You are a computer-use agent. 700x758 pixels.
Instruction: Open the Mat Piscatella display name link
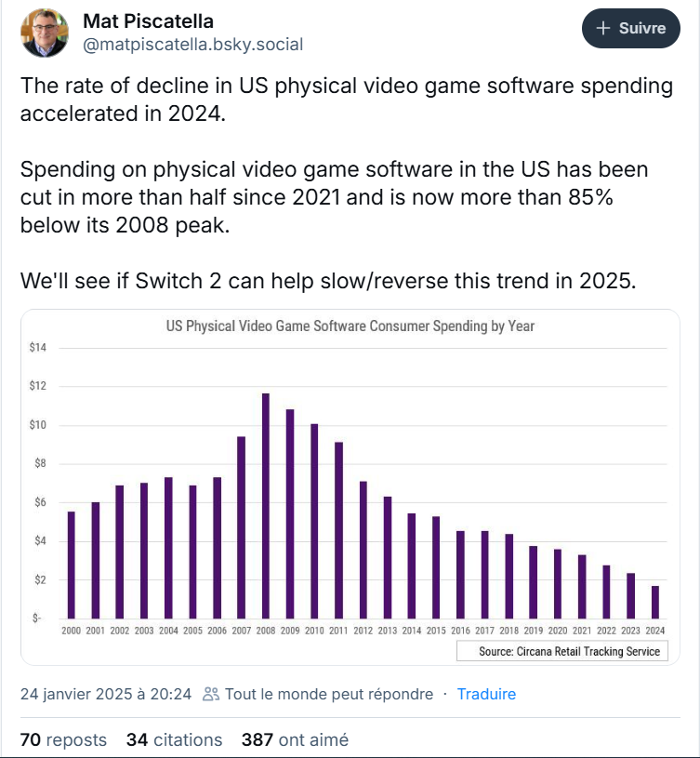148,20
